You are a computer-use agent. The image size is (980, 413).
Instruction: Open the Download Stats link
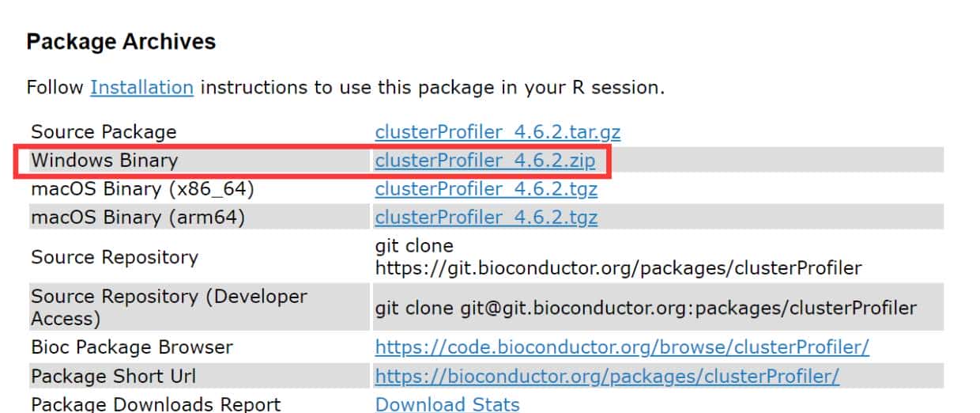pos(447,404)
